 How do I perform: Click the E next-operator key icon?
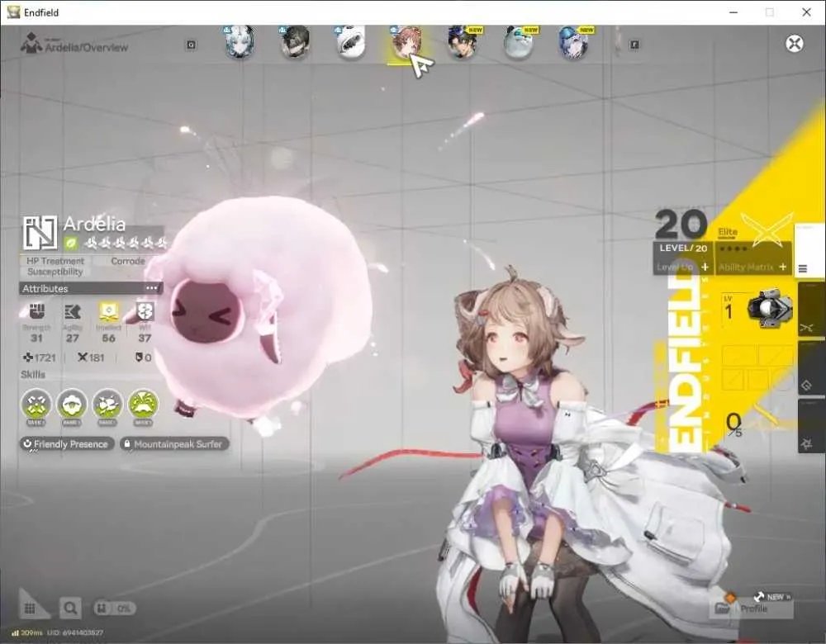pos(634,45)
